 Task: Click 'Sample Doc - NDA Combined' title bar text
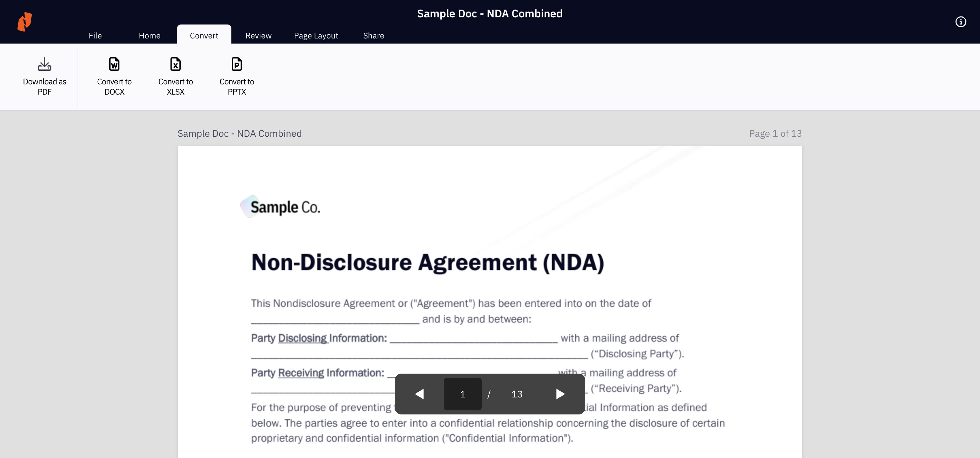490,14
